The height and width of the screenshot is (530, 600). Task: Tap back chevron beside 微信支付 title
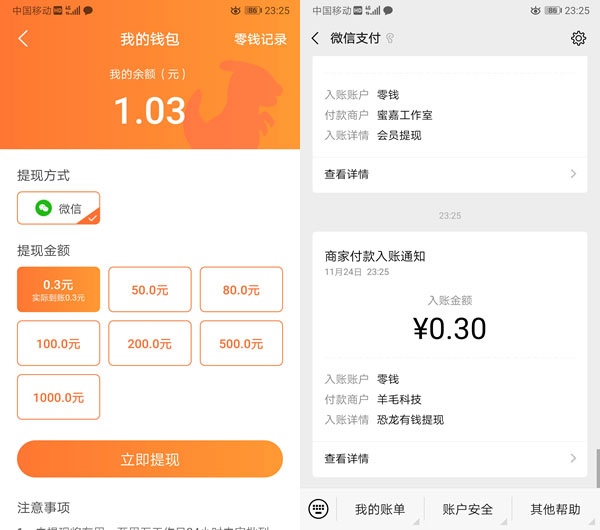pyautogui.click(x=316, y=39)
